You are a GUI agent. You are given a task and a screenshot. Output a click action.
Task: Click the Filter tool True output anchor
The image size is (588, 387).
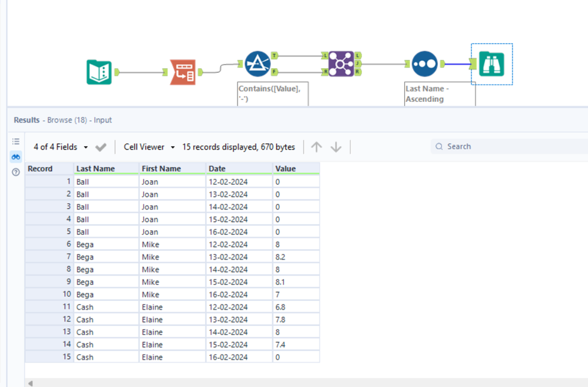coord(275,55)
